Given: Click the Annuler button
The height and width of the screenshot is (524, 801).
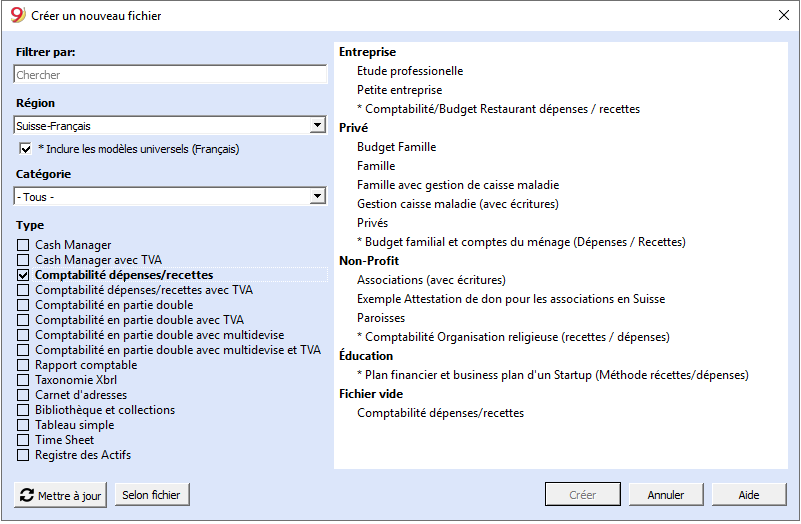Looking at the screenshot, I should pyautogui.click(x=666, y=495).
